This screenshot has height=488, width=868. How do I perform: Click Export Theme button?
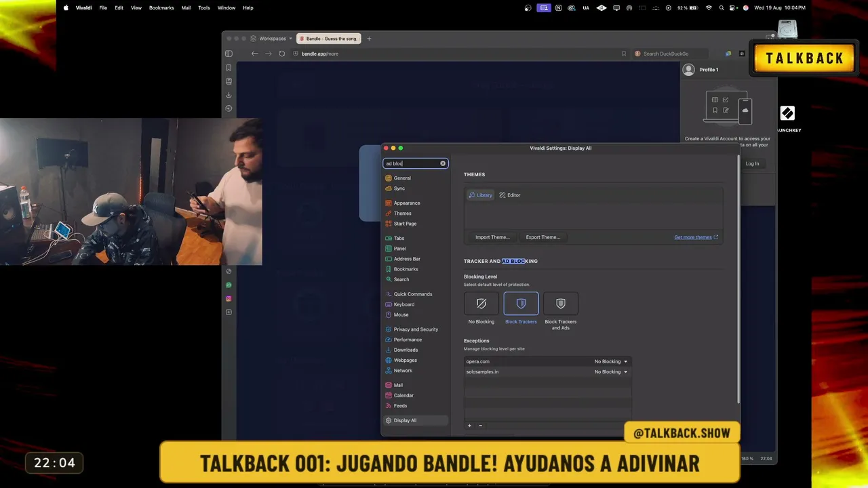543,237
